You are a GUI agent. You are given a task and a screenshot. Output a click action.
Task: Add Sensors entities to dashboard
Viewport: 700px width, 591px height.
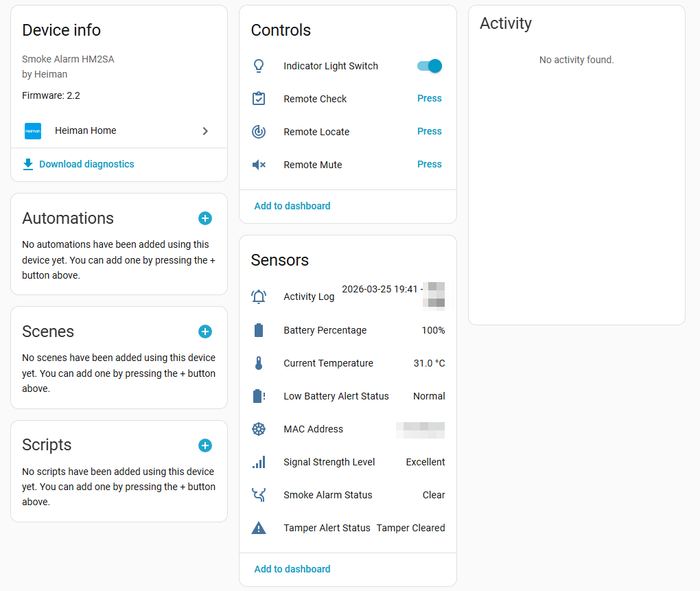pyautogui.click(x=292, y=569)
